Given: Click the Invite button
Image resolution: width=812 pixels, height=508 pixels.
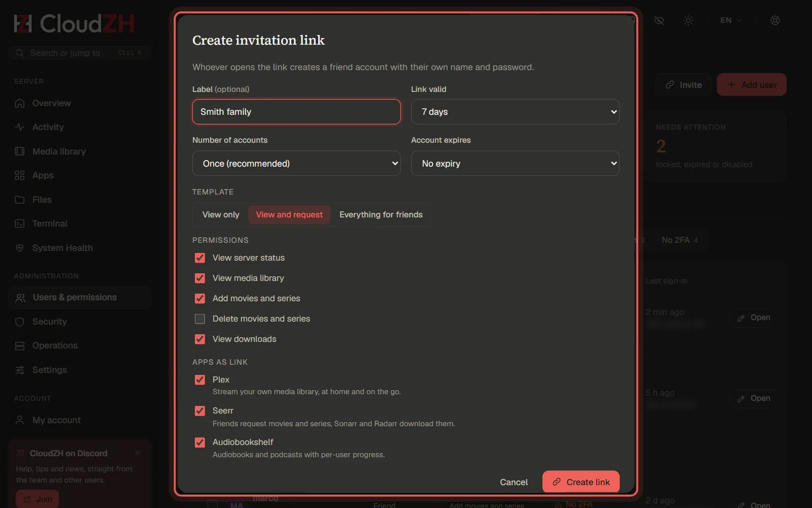Looking at the screenshot, I should (684, 85).
